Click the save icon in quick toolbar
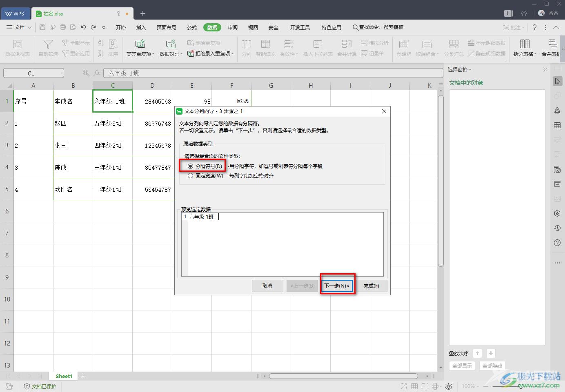The width and height of the screenshot is (565, 392). [42, 27]
